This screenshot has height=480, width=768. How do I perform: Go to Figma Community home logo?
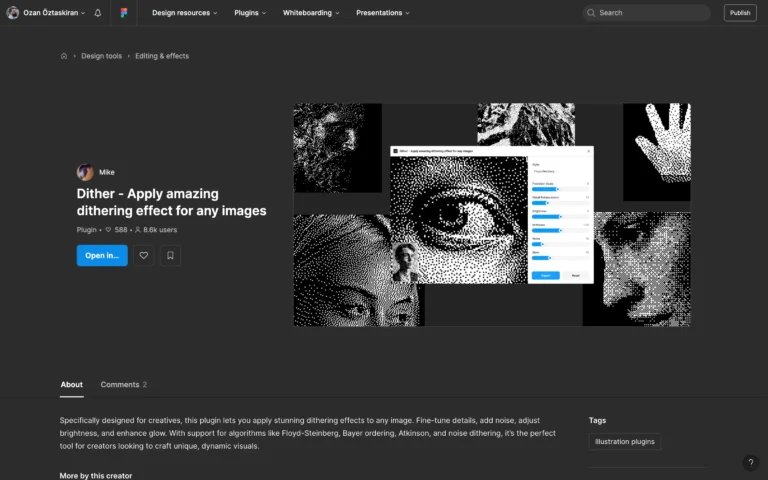point(124,13)
